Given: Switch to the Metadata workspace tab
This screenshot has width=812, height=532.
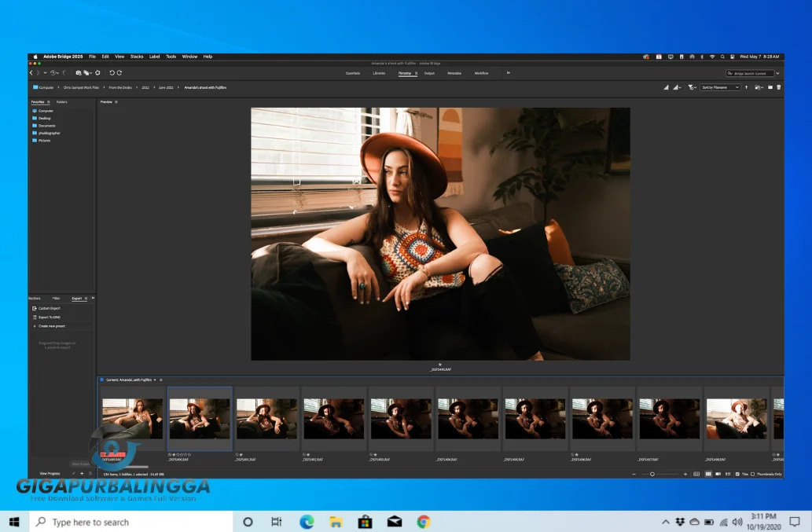Looking at the screenshot, I should click(454, 73).
